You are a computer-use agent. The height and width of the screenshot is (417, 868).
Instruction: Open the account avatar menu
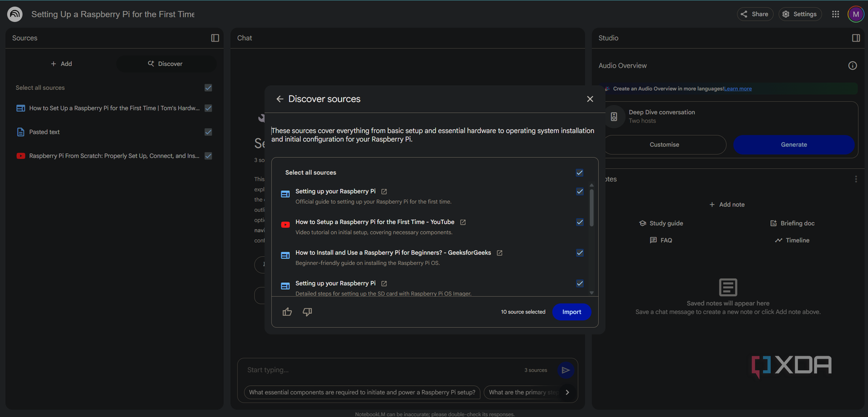(856, 14)
